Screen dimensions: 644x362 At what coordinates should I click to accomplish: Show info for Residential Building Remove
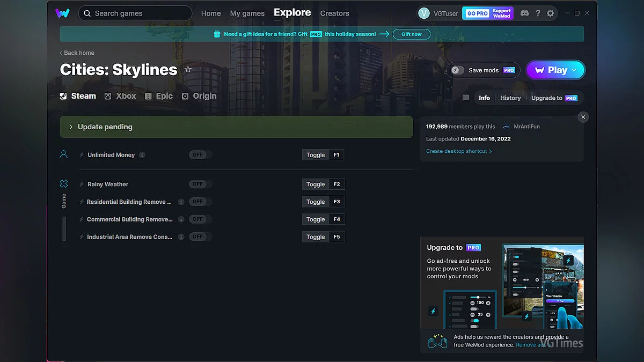pyautogui.click(x=181, y=202)
